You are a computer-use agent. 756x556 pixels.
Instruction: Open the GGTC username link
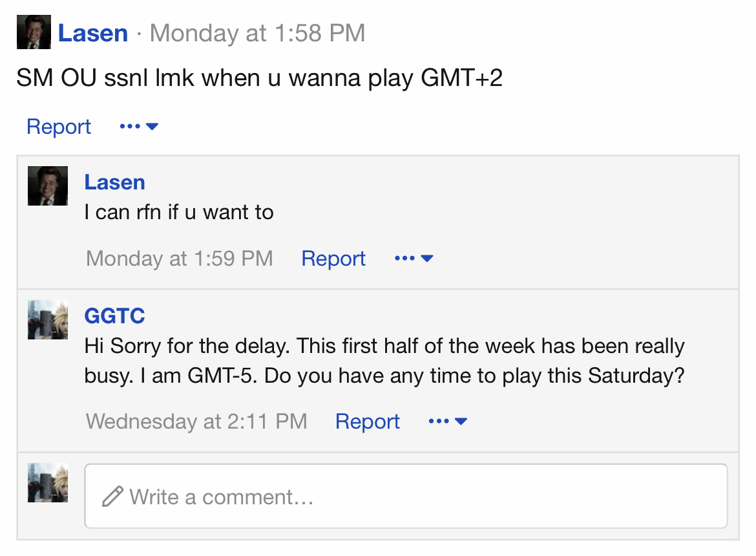(x=114, y=316)
